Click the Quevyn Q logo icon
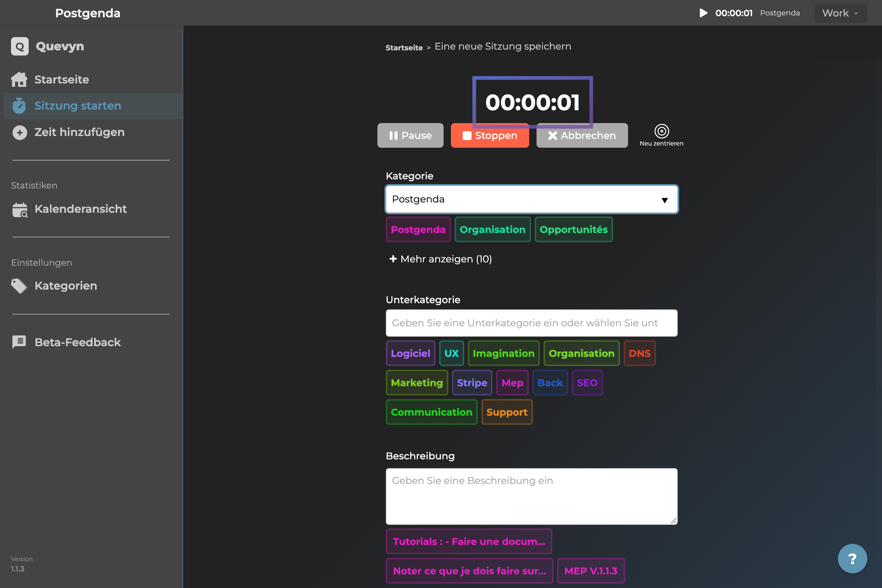This screenshot has height=588, width=882. (20, 47)
